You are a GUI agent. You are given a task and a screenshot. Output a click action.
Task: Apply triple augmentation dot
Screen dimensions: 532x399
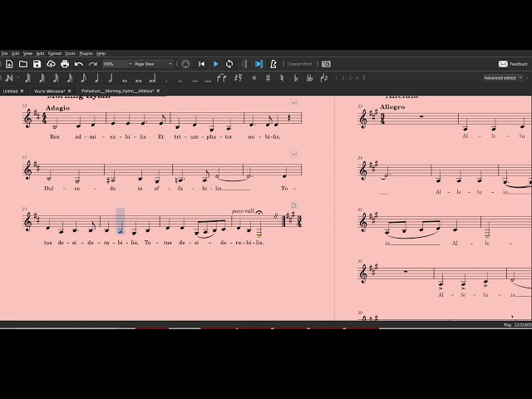coord(195,81)
